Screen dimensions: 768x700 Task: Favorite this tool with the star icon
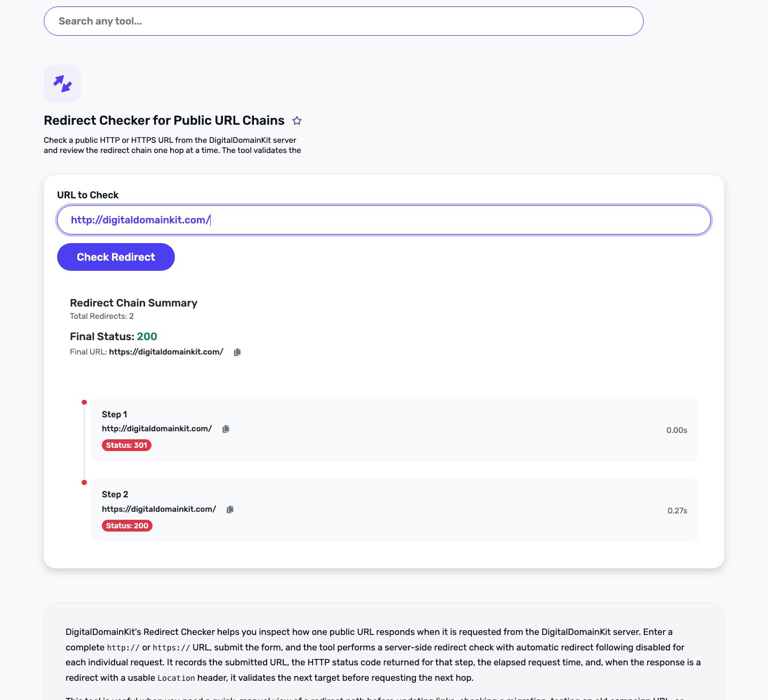point(297,121)
